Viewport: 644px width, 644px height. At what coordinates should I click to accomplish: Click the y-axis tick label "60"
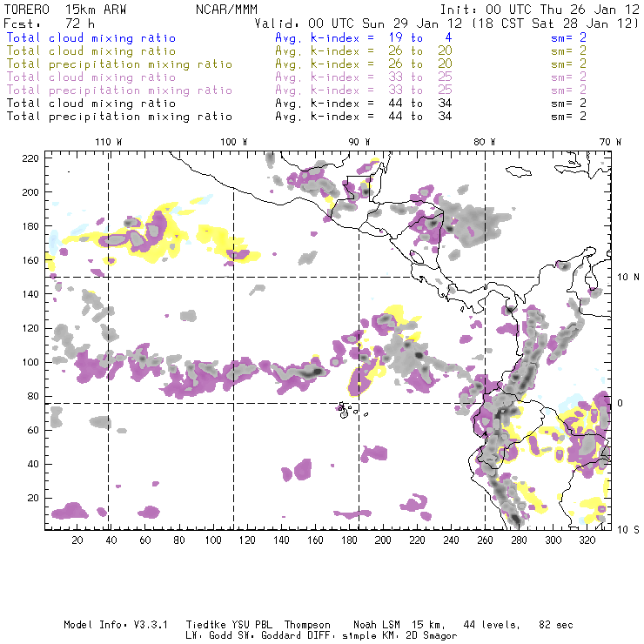coord(33,430)
